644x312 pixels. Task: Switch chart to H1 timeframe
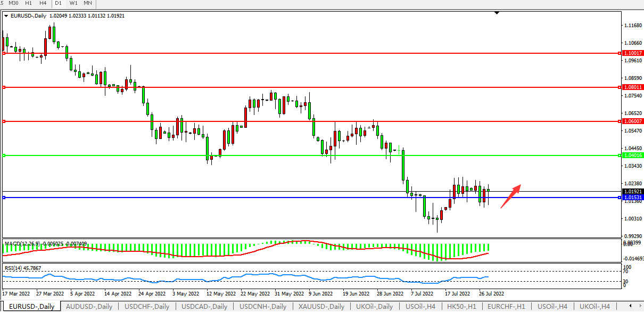click(x=28, y=3)
